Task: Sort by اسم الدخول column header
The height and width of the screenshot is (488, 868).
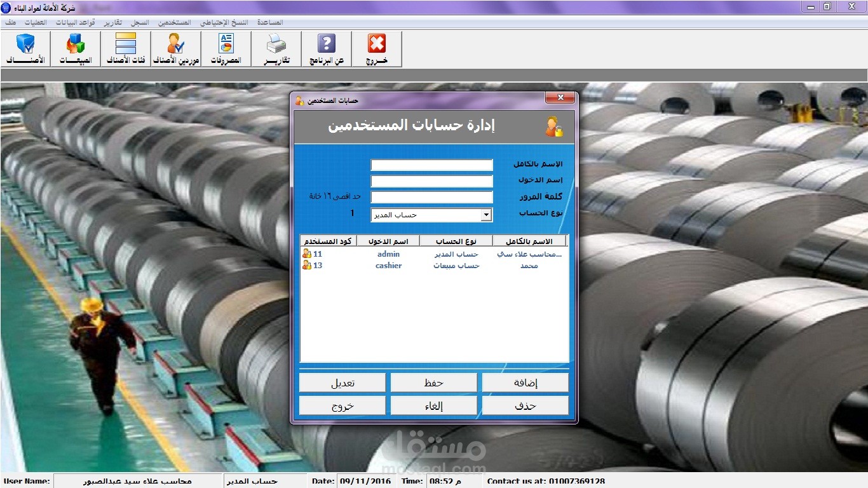Action: (388, 241)
